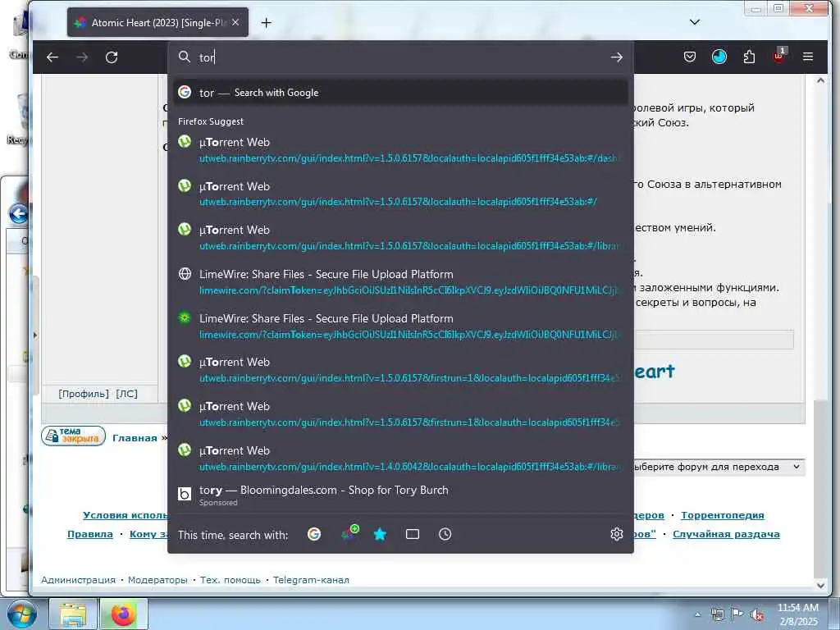Search this time with the tracker site engine icon
840x630 pixels.
349,533
